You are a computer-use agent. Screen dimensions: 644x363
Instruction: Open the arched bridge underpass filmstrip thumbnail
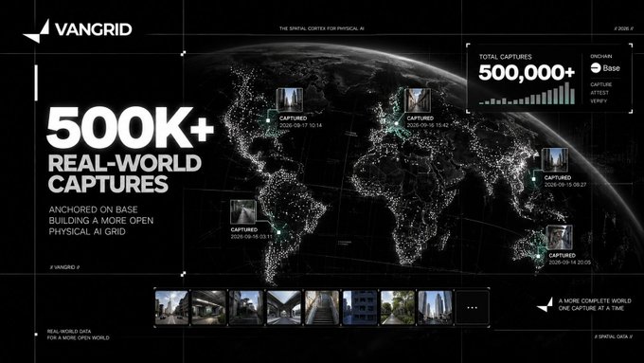[x=284, y=307]
